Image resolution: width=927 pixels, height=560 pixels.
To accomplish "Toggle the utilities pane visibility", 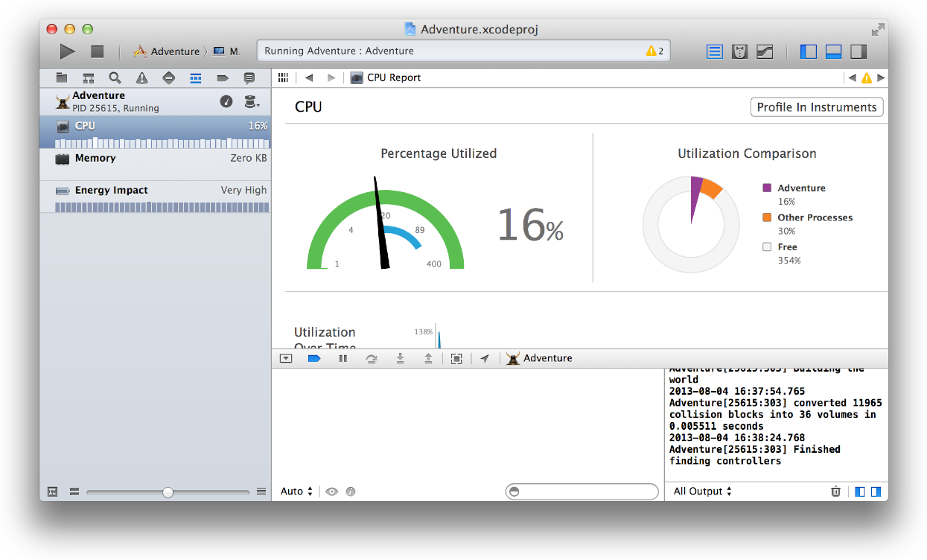I will [x=858, y=51].
